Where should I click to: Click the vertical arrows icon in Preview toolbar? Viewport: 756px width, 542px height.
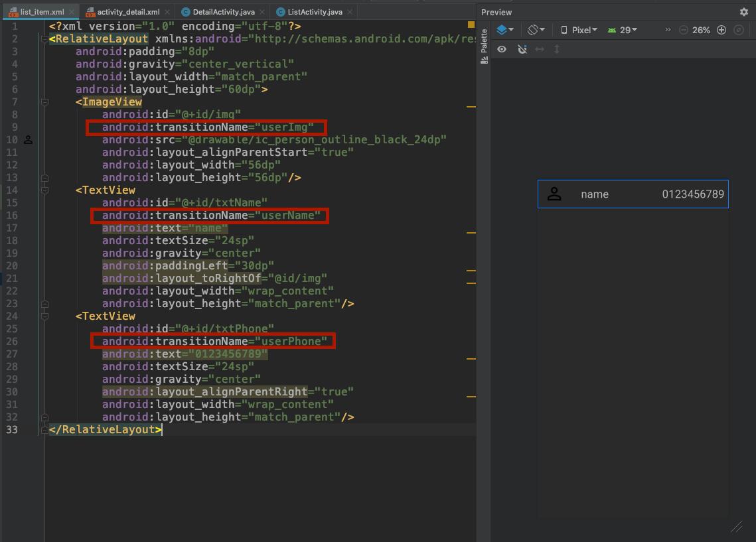pyautogui.click(x=557, y=49)
